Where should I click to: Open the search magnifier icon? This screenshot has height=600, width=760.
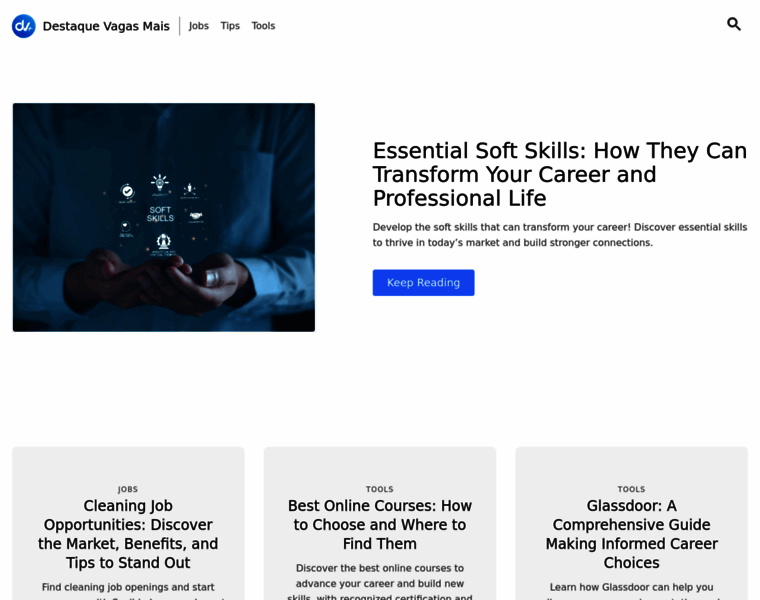pyautogui.click(x=734, y=24)
